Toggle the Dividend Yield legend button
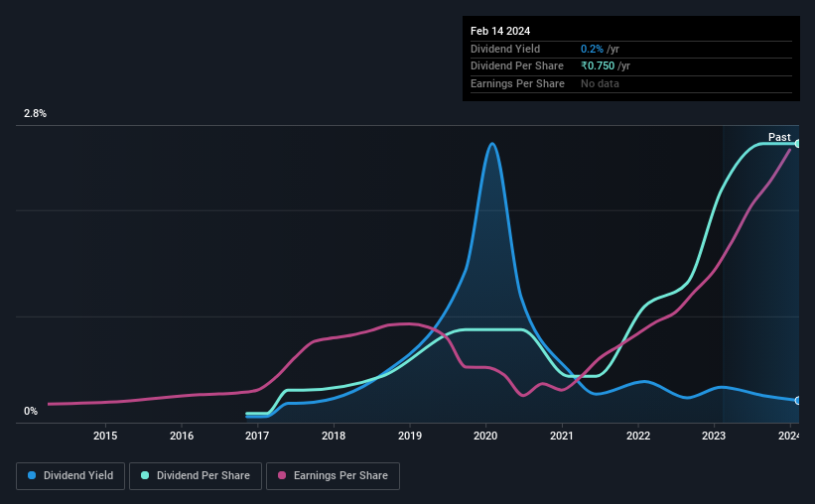Image resolution: width=815 pixels, height=504 pixels. [70, 476]
